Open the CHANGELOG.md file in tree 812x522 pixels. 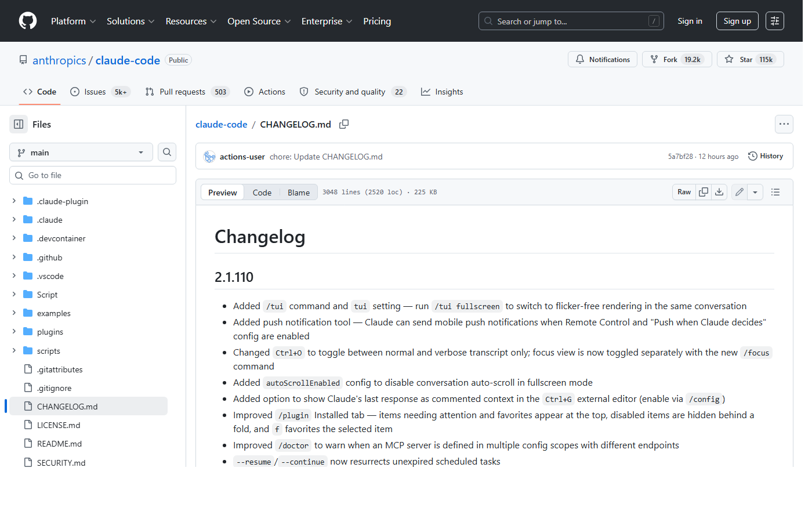(x=88, y=406)
